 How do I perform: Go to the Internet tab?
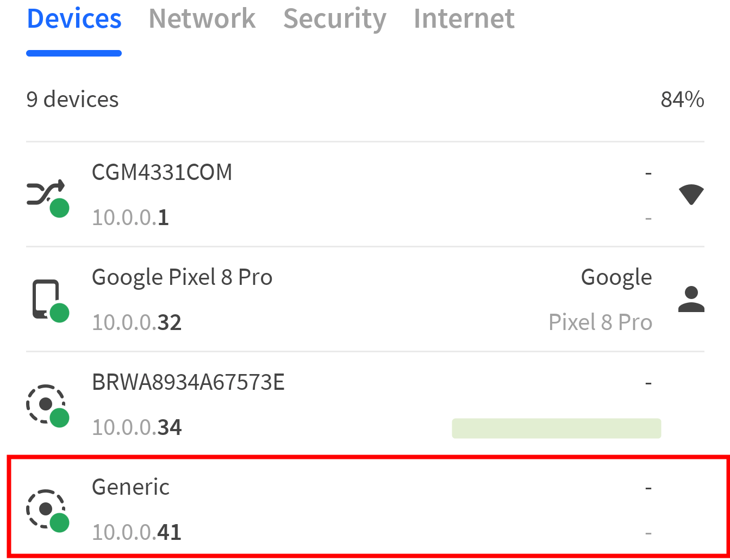click(464, 18)
